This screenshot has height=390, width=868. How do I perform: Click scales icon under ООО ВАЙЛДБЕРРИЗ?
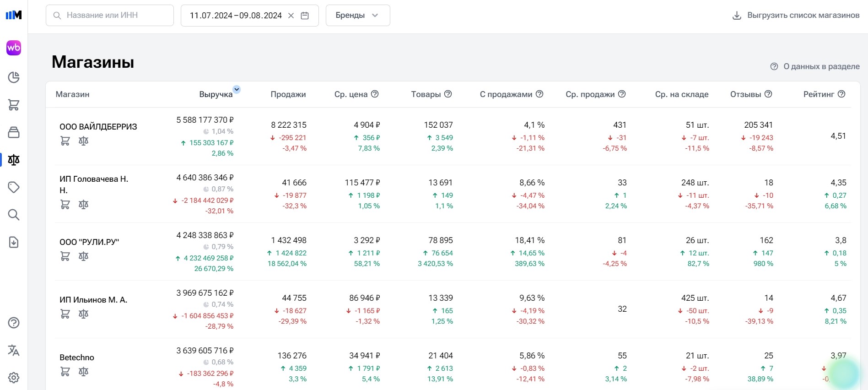(83, 141)
